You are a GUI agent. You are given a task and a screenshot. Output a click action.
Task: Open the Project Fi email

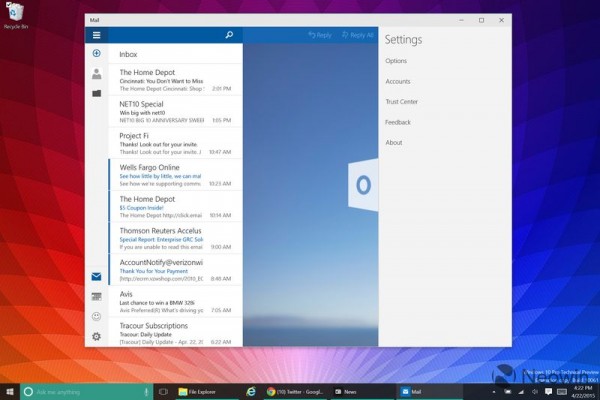(175, 143)
